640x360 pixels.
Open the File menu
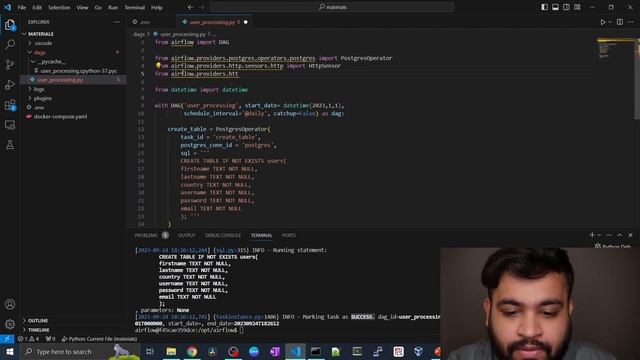coord(22,7)
